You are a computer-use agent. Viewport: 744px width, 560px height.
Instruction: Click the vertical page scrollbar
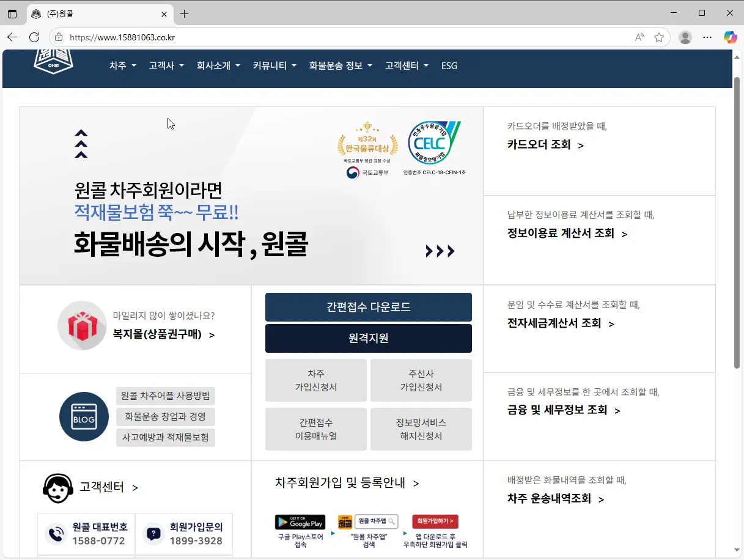coord(737,223)
